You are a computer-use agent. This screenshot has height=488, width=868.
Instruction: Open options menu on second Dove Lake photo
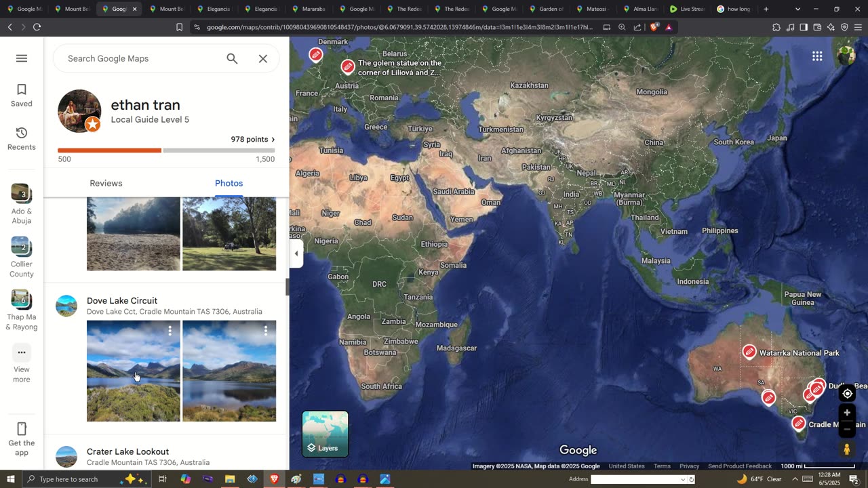[x=266, y=331]
